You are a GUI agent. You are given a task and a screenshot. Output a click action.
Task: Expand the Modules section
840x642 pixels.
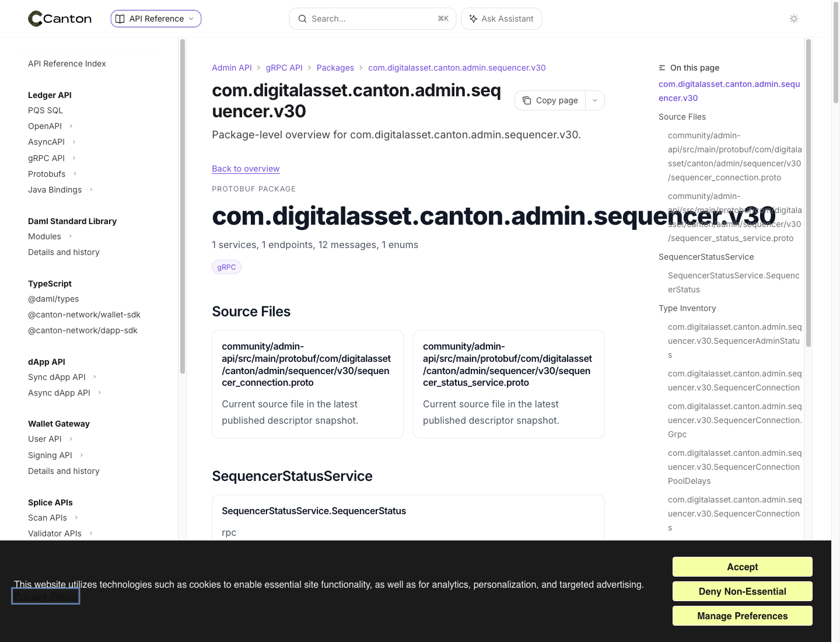point(50,236)
